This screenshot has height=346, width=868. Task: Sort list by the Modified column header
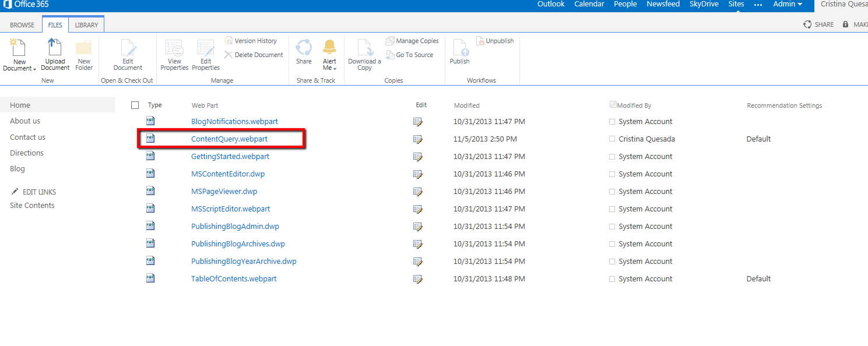point(466,105)
